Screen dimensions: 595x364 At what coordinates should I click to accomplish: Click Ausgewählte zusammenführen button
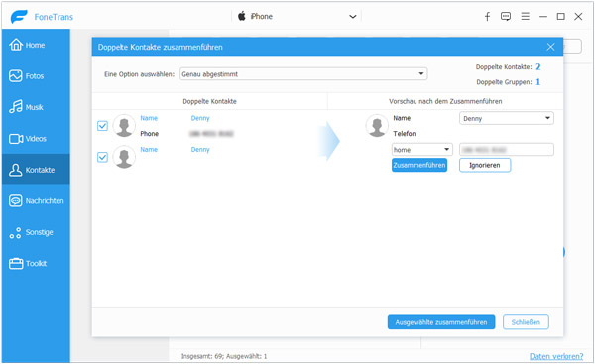(441, 322)
